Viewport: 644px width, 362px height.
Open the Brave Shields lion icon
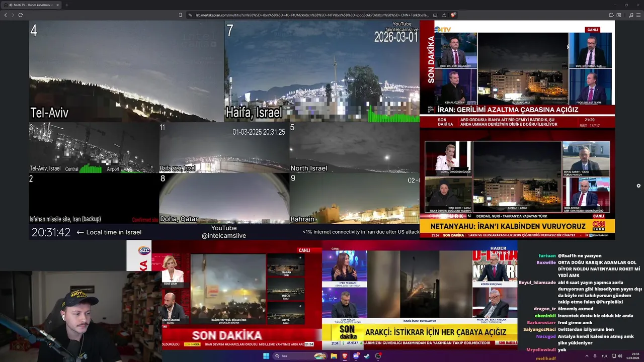[453, 15]
